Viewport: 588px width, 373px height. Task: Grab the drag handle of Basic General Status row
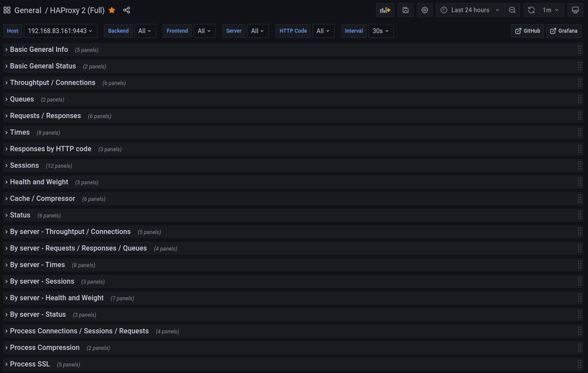click(580, 66)
